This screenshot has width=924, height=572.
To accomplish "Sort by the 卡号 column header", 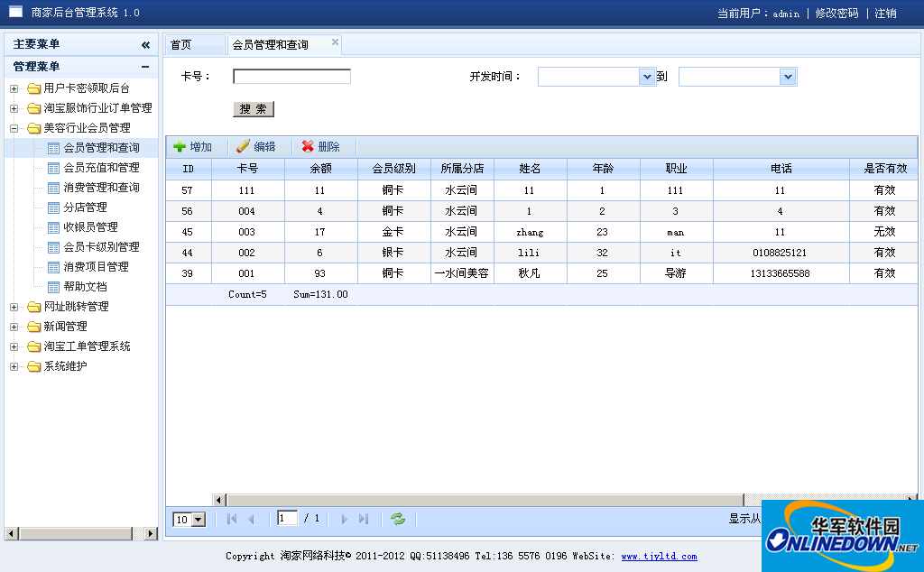I will [247, 169].
